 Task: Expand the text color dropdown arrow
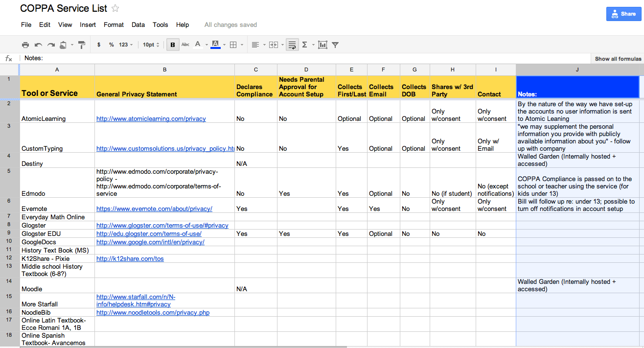point(207,45)
